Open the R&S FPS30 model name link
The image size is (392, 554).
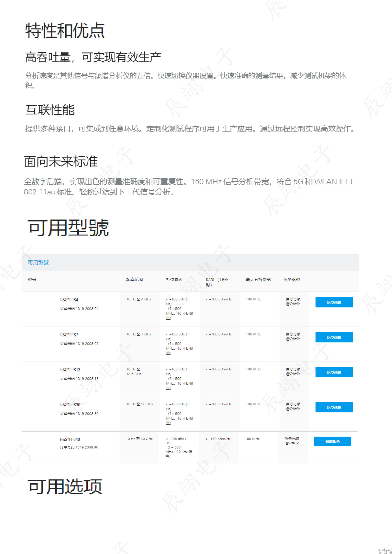(70, 405)
